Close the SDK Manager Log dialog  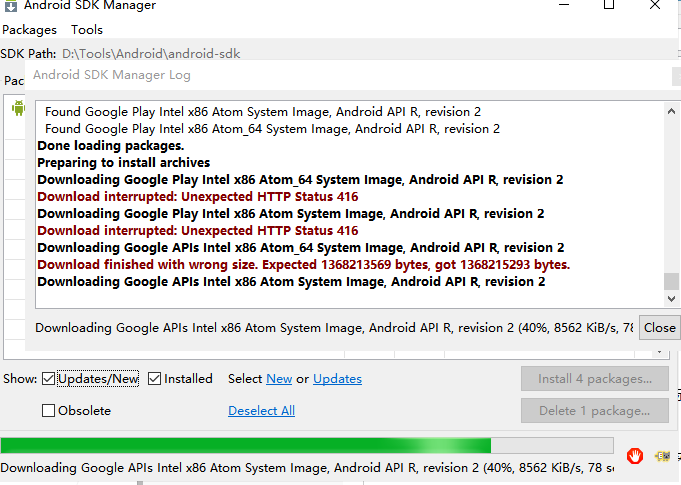(x=660, y=328)
